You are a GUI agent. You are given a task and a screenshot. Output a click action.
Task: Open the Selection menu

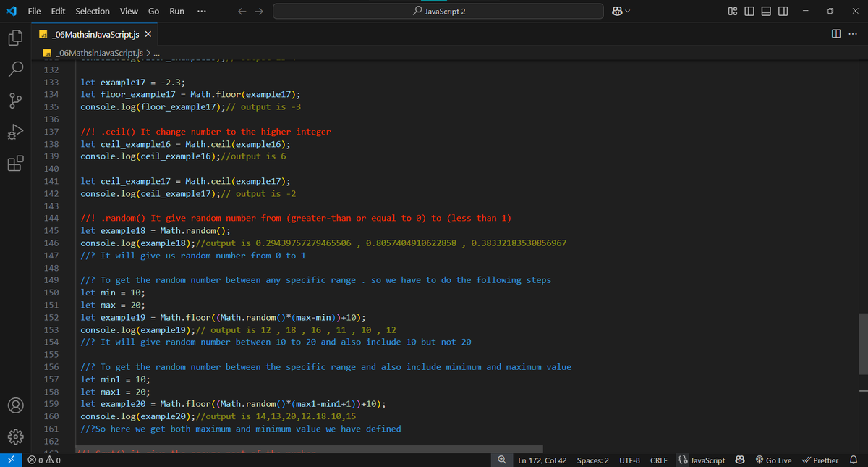(x=93, y=11)
